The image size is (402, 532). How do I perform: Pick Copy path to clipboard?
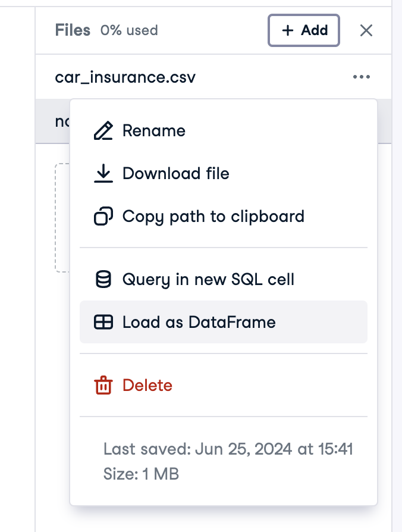(x=213, y=217)
